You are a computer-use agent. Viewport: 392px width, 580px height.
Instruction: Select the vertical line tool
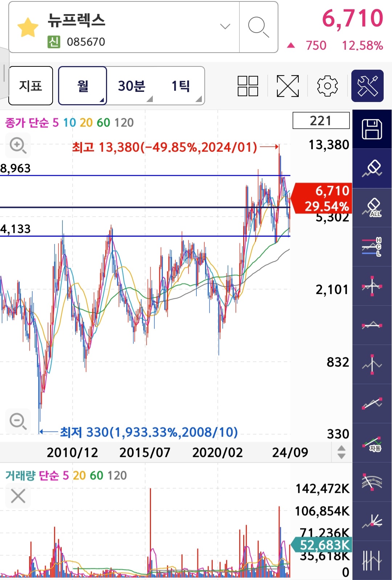pyautogui.click(x=372, y=364)
